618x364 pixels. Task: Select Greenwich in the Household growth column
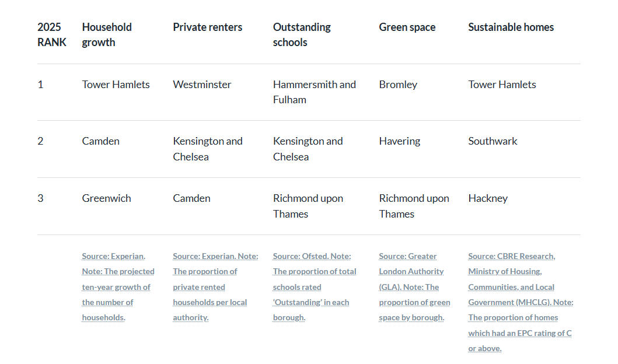106,198
